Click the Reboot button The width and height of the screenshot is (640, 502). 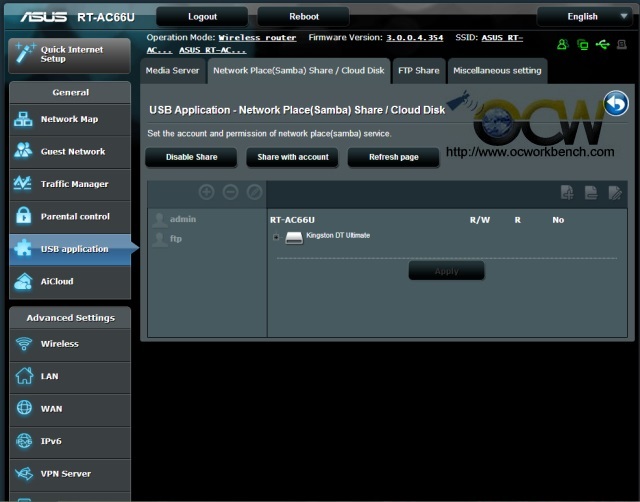(304, 17)
